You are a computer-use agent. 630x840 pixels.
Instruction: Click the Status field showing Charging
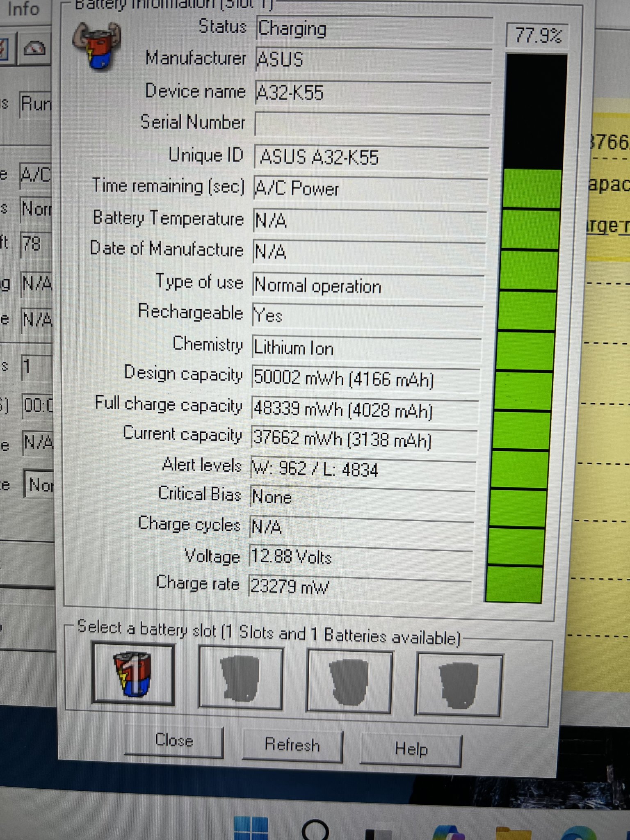tap(374, 29)
